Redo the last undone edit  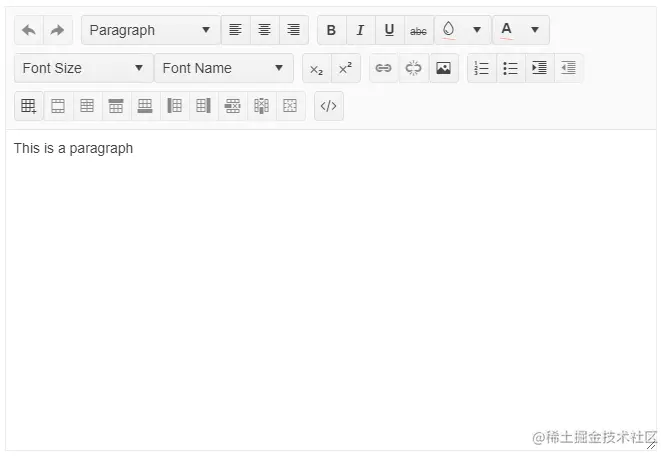tap(57, 30)
